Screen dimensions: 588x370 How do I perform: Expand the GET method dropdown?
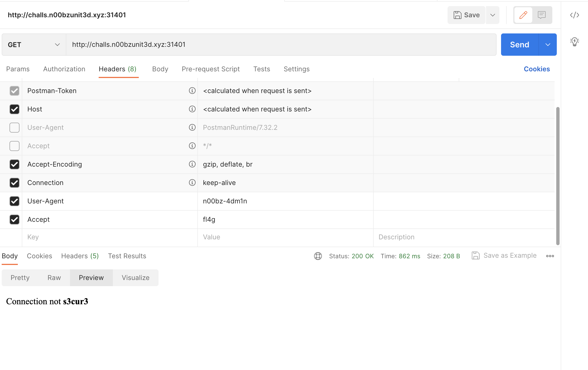[57, 44]
